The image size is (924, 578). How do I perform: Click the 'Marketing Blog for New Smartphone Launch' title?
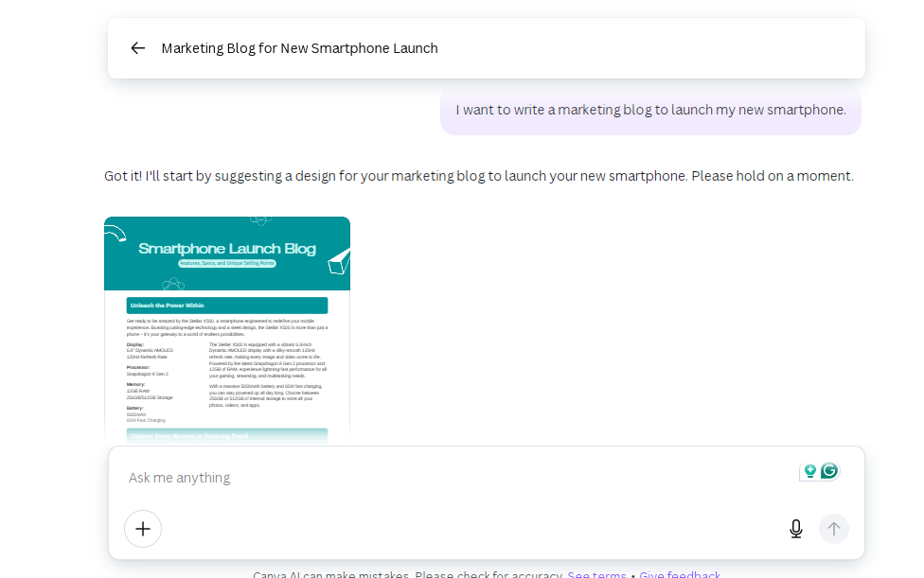tap(299, 48)
